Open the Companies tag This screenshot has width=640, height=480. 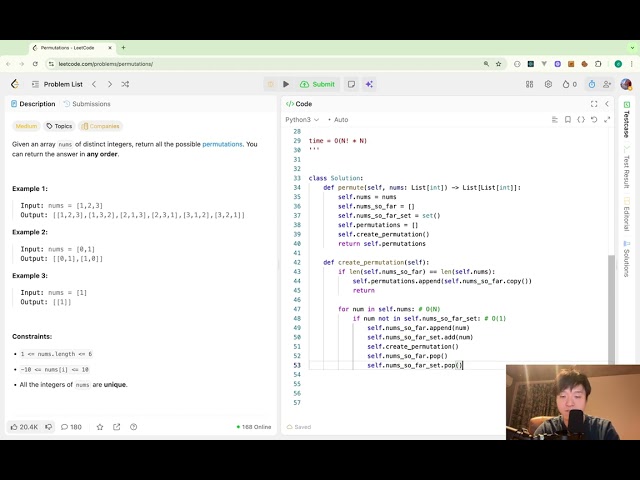[x=100, y=126]
